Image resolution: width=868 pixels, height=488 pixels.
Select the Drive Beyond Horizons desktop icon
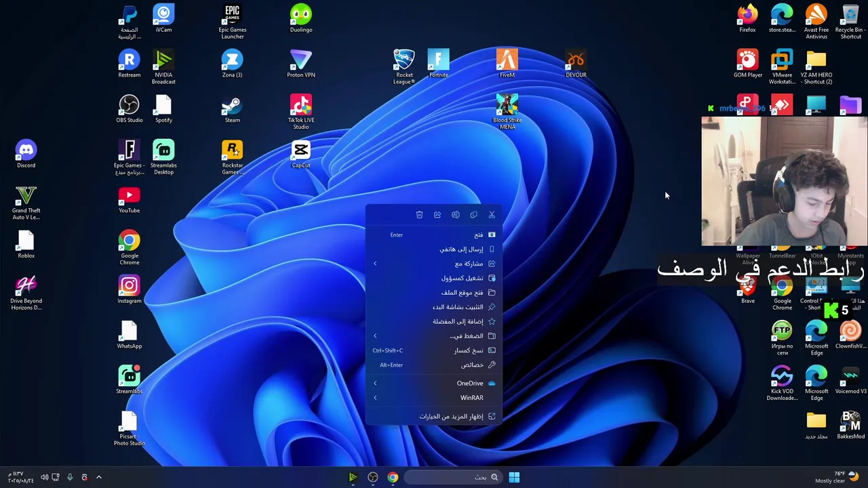(x=26, y=293)
